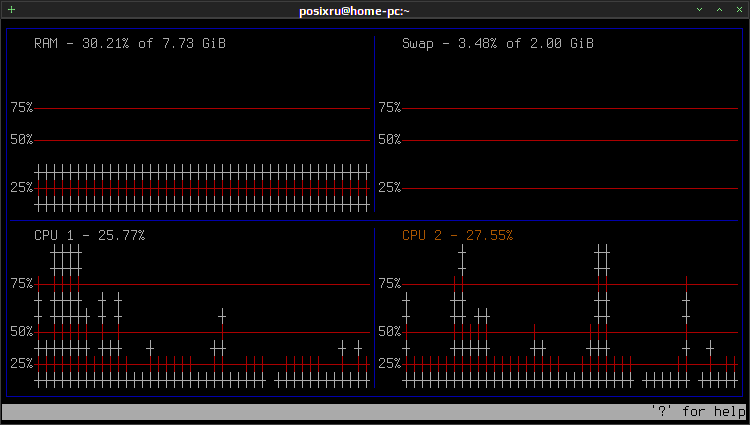Viewport: 750px width, 425px height.
Task: Click the 75% label in the Swap graph
Action: pyautogui.click(x=390, y=108)
